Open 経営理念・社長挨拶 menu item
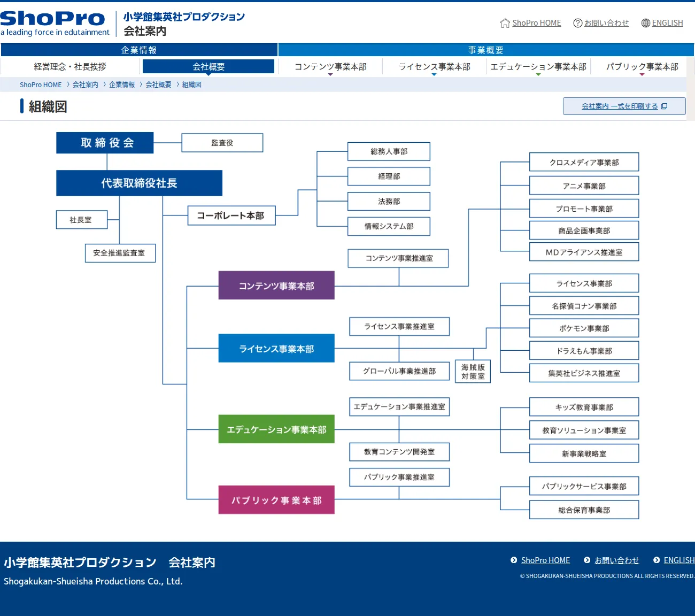This screenshot has width=695, height=616. click(x=70, y=67)
